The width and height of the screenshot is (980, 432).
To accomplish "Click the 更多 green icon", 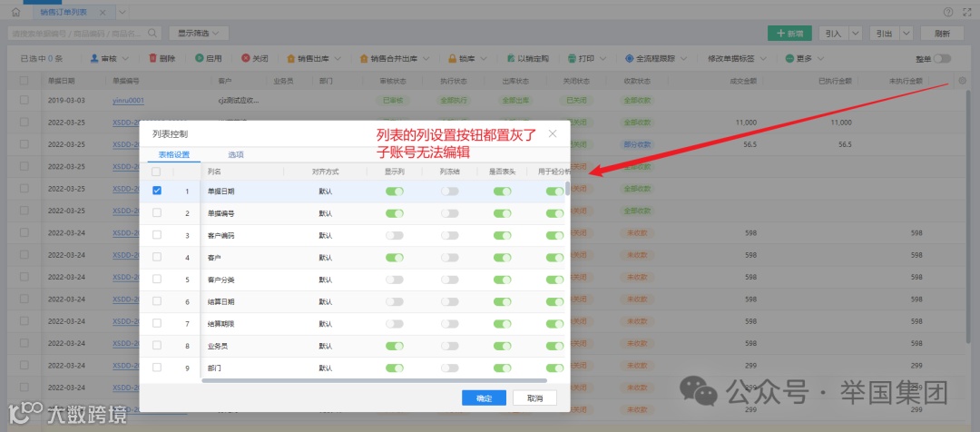I will 790,58.
